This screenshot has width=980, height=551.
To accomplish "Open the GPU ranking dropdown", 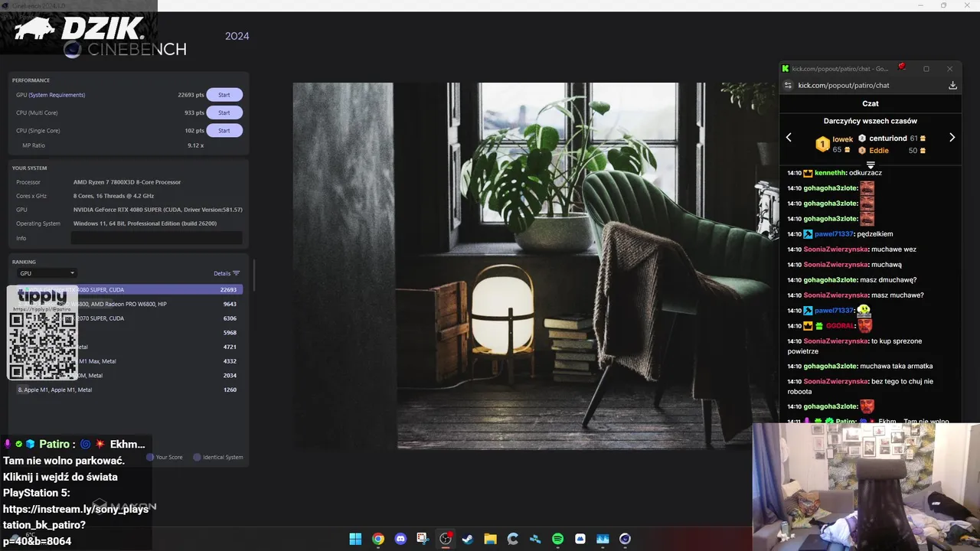I will pyautogui.click(x=47, y=273).
